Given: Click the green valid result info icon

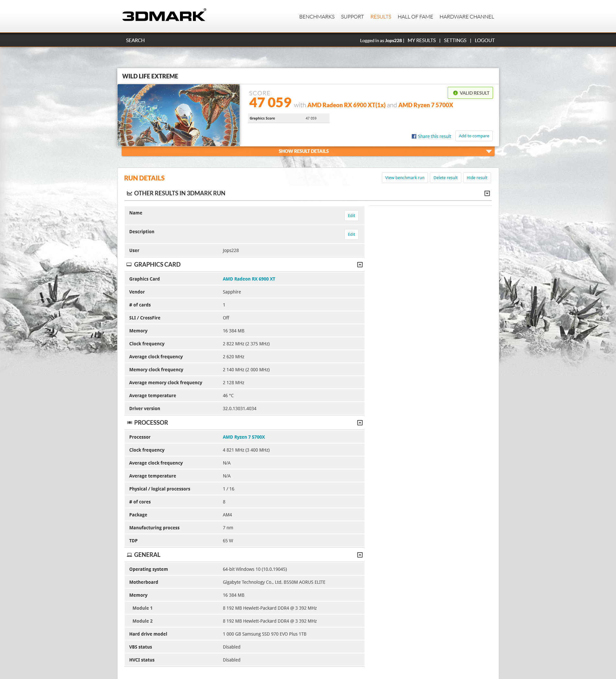Looking at the screenshot, I should [455, 93].
